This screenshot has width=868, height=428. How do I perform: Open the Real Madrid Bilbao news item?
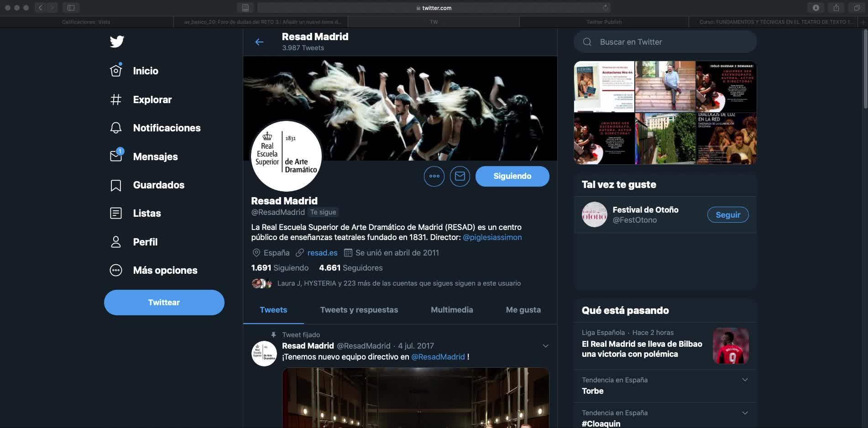(x=665, y=346)
